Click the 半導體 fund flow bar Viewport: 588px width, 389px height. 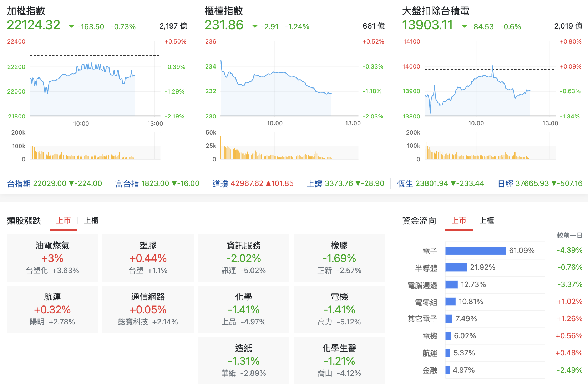(456, 267)
